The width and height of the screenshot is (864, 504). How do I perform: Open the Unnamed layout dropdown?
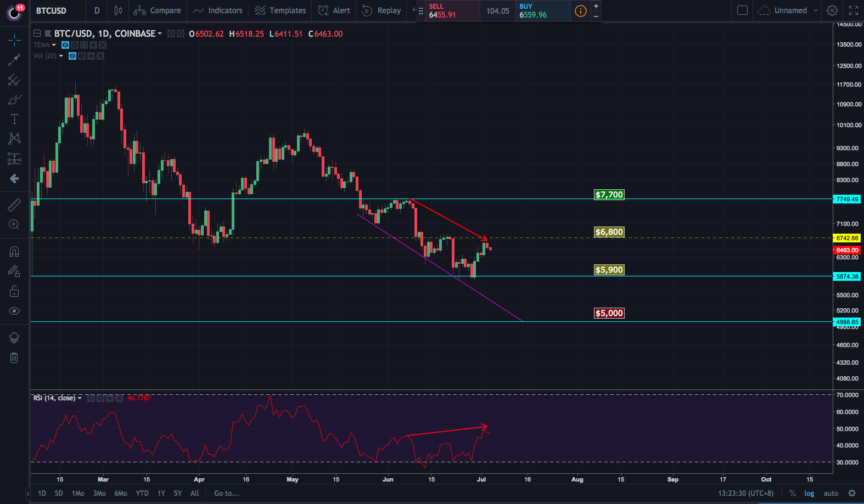(788, 10)
